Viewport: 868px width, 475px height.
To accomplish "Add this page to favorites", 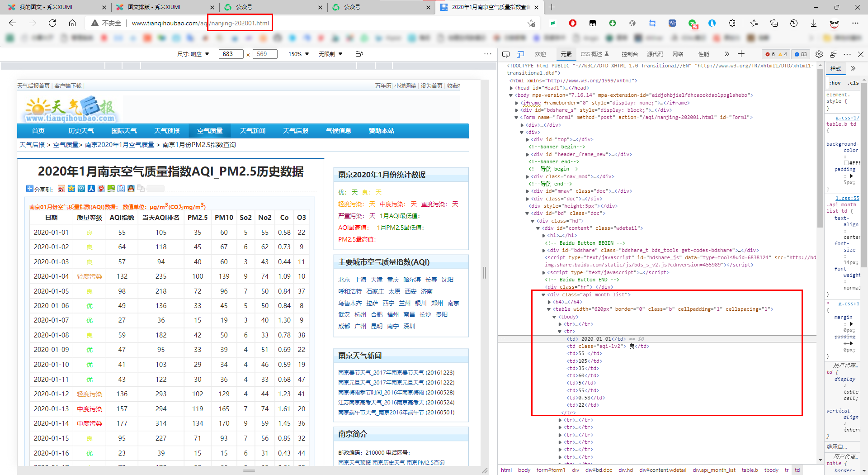I will tap(531, 23).
